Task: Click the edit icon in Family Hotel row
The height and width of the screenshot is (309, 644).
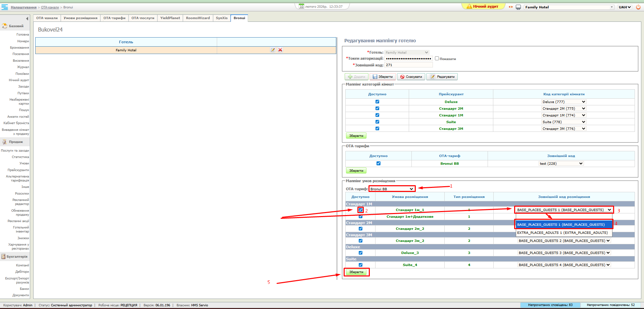Action: click(273, 50)
